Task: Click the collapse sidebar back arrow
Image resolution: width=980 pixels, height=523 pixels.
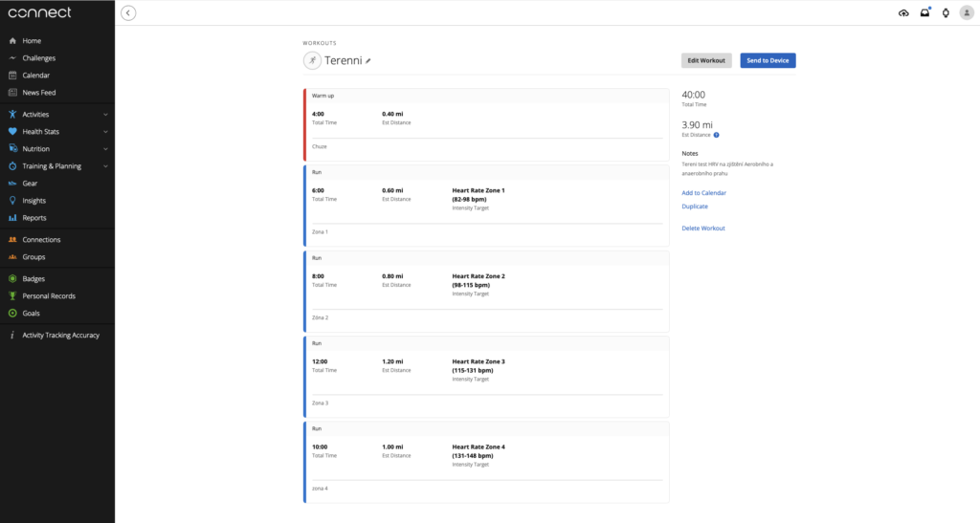Action: coord(128,12)
